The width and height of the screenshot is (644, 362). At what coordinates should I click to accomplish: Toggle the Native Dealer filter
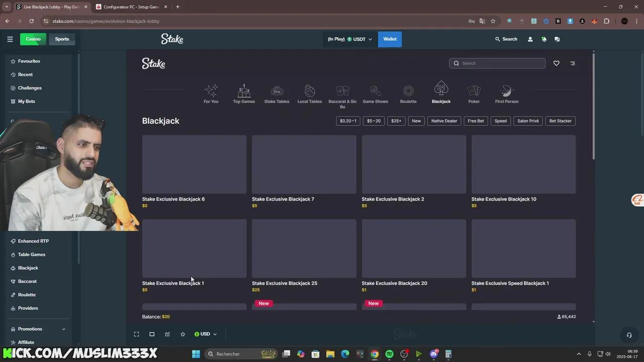pos(444,121)
